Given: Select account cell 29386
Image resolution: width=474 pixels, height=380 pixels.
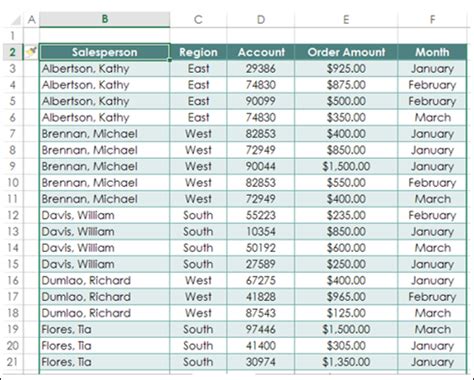Looking at the screenshot, I should (261, 68).
